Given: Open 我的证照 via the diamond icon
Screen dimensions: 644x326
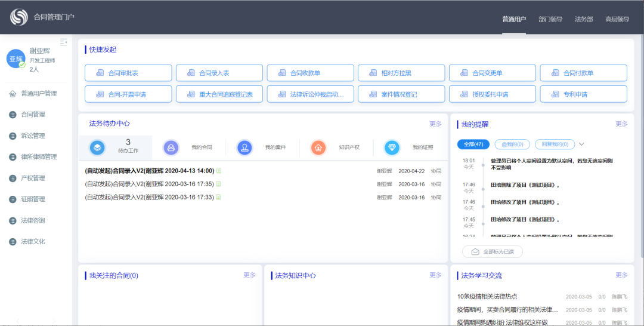Looking at the screenshot, I should pyautogui.click(x=392, y=147).
